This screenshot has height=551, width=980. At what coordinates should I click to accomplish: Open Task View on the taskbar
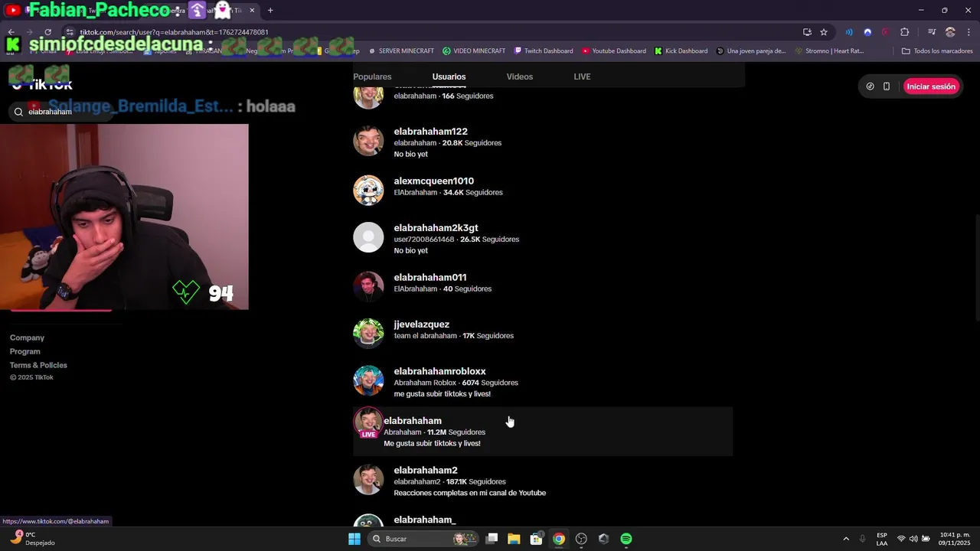(492, 539)
